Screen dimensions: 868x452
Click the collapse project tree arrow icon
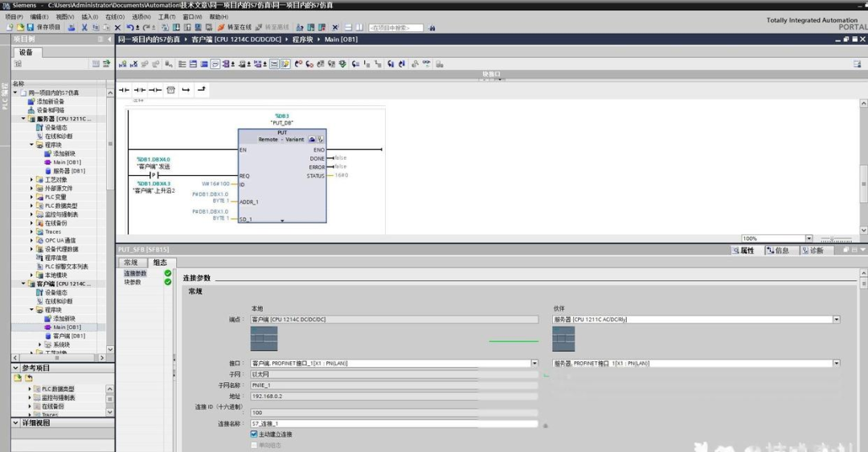(109, 39)
